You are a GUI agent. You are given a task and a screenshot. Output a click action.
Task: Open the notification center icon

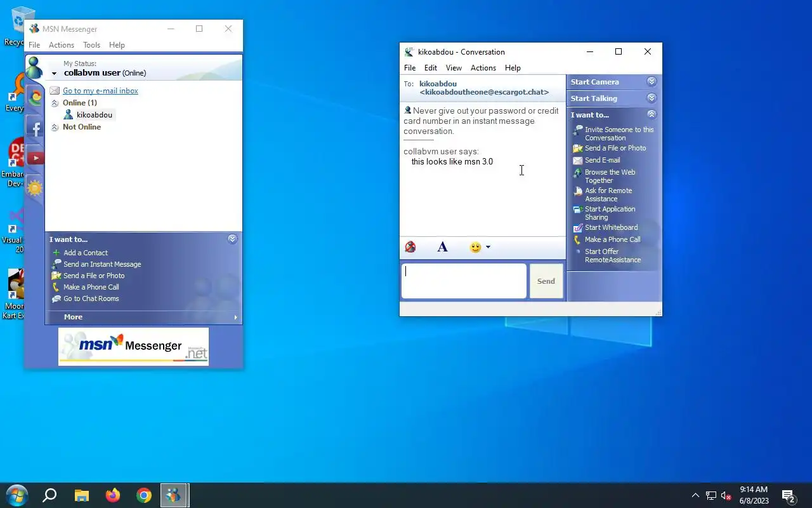(789, 496)
